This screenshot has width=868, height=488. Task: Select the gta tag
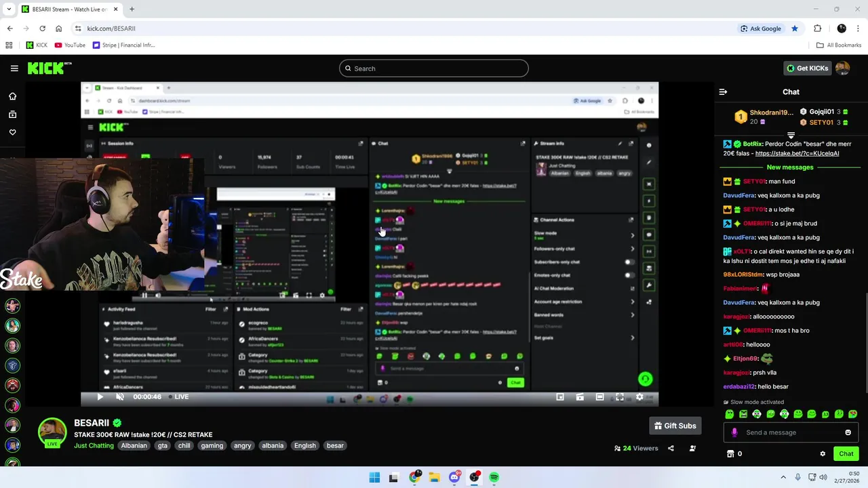click(162, 445)
